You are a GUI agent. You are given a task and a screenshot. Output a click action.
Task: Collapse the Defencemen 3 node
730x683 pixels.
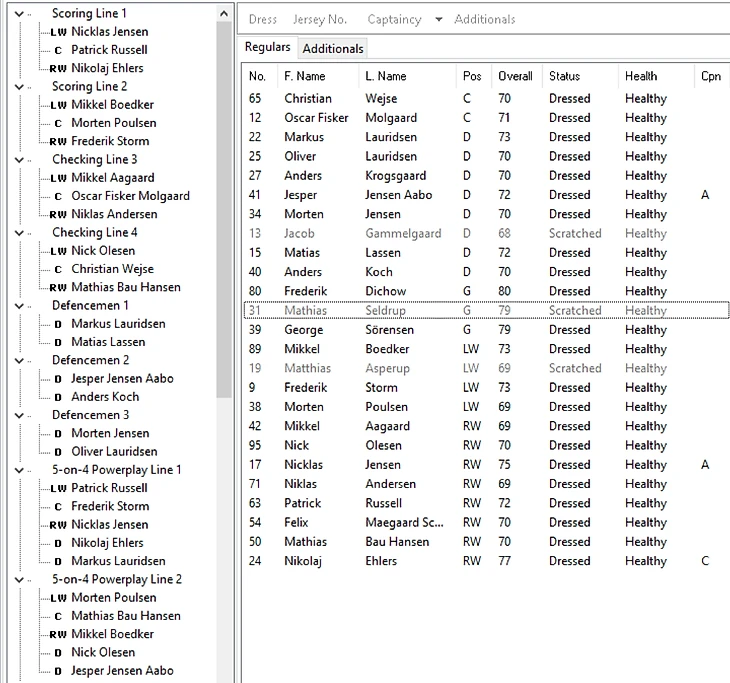19,415
